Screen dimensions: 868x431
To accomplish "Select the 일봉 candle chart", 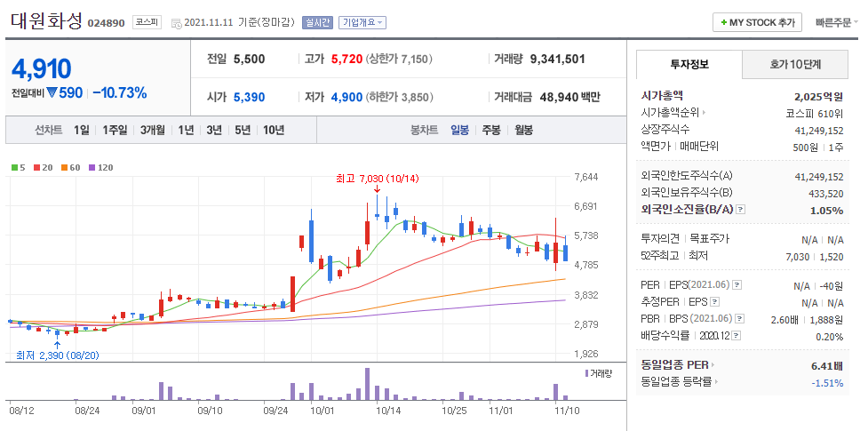I will pos(459,130).
